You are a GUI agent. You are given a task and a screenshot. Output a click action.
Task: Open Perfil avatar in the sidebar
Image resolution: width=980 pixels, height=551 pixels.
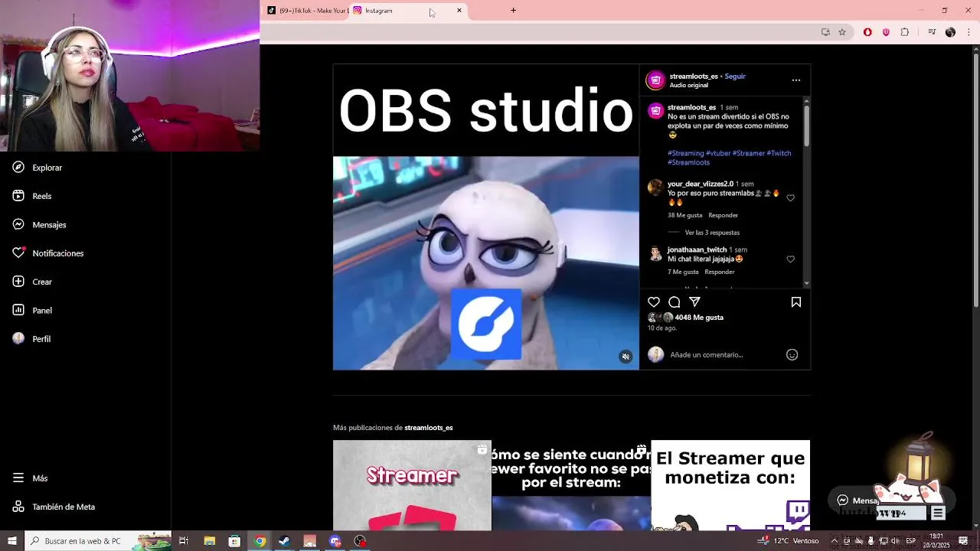pyautogui.click(x=18, y=338)
